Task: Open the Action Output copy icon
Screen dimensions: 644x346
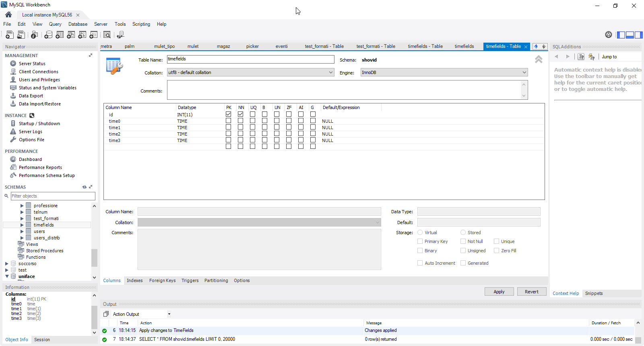Action: click(x=106, y=314)
